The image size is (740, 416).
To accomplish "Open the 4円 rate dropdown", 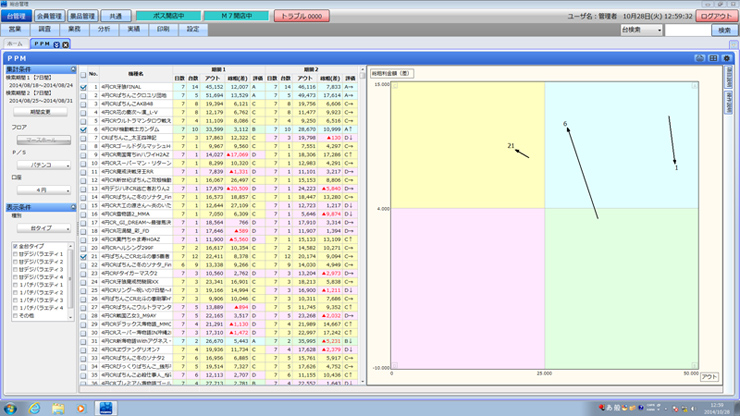I will [x=44, y=190].
